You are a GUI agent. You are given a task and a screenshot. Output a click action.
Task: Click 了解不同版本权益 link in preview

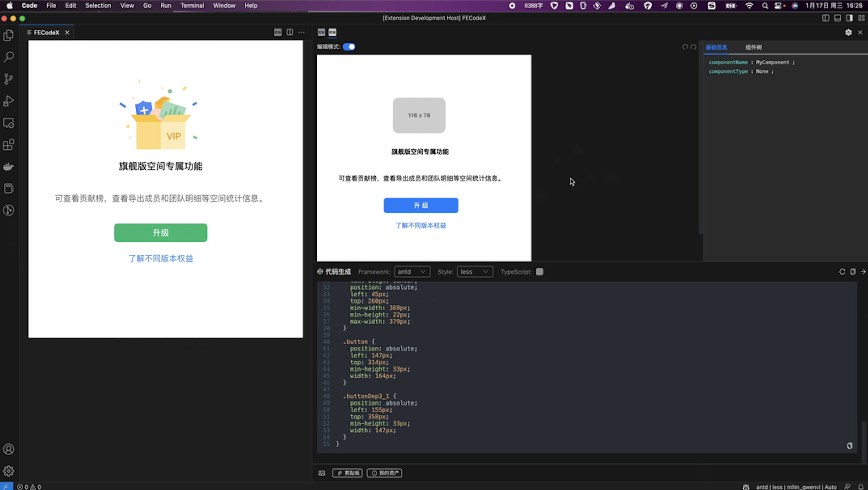tap(421, 225)
